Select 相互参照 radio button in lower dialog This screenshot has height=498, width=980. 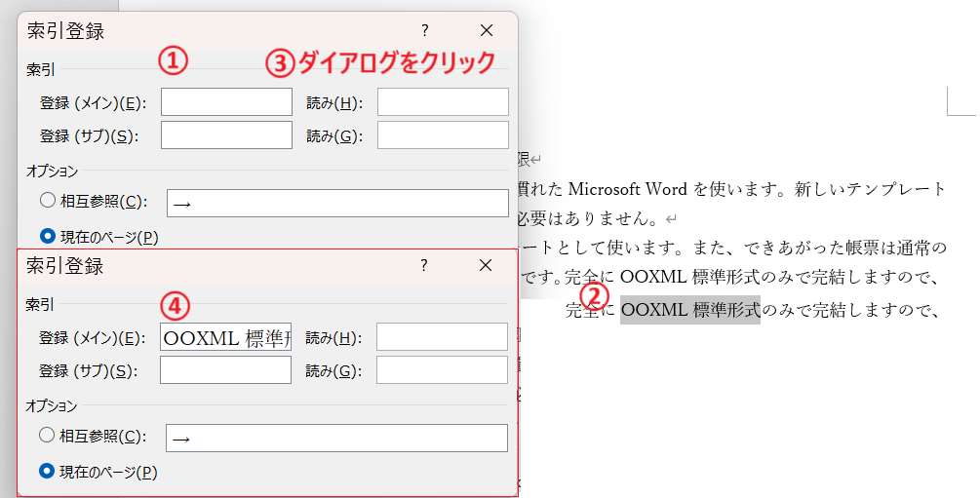point(47,437)
